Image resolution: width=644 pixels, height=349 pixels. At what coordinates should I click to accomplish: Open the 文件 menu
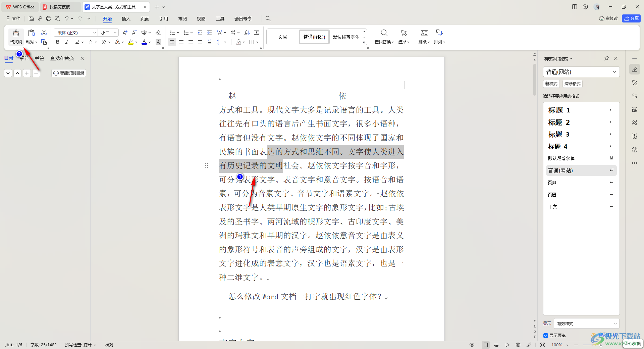tap(13, 18)
